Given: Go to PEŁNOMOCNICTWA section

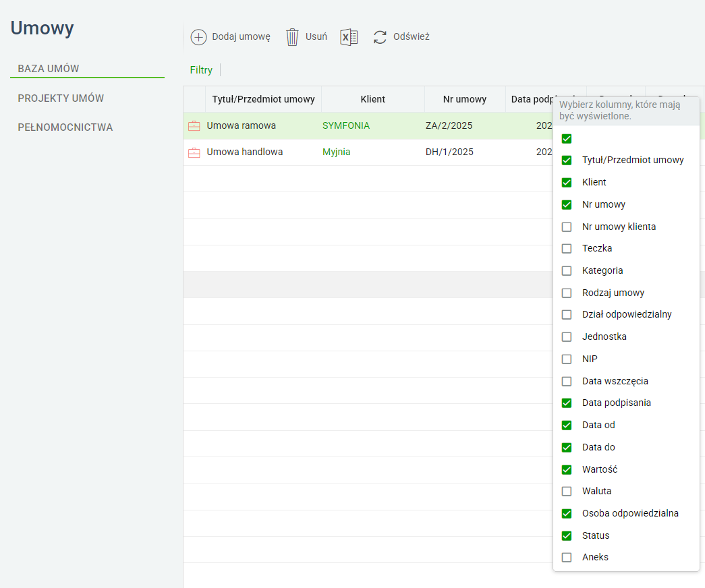Looking at the screenshot, I should pos(65,127).
